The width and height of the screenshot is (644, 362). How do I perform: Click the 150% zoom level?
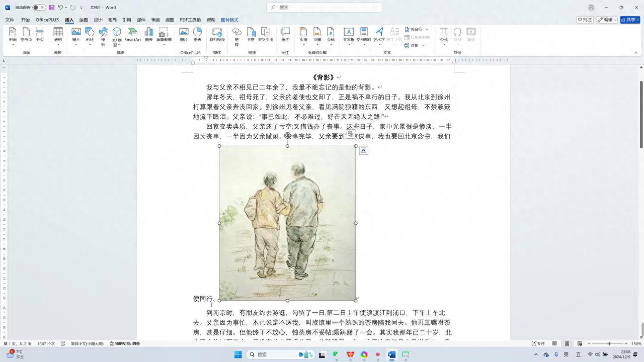[636, 343]
